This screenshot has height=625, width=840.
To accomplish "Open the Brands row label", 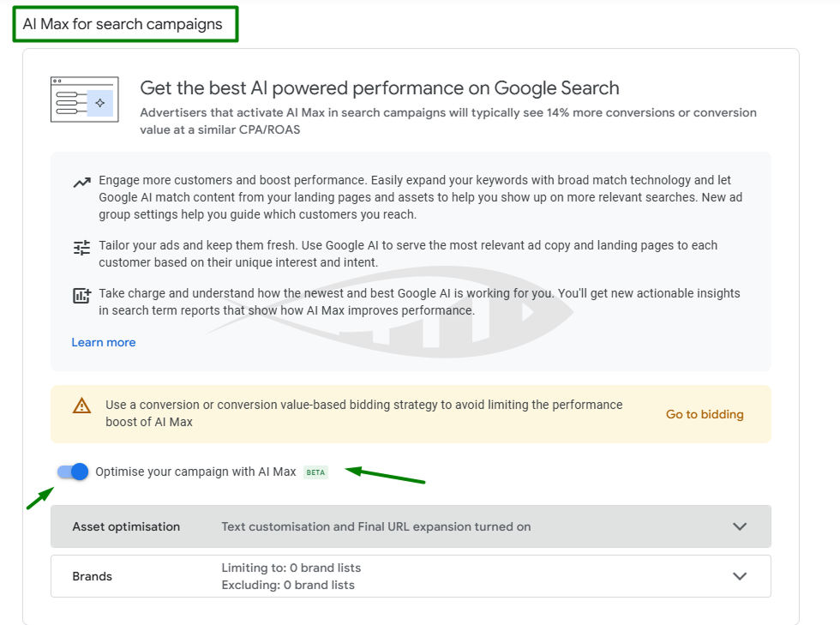I will click(93, 576).
